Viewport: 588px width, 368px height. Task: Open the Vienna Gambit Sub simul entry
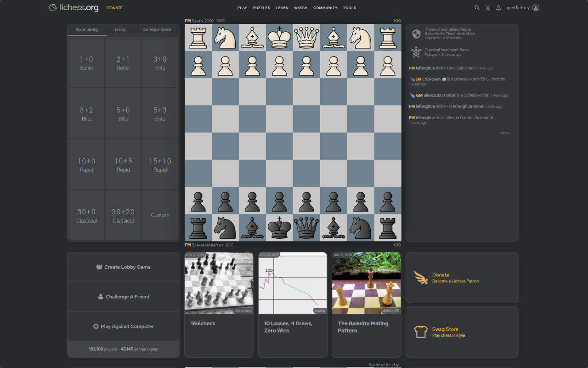(469, 118)
